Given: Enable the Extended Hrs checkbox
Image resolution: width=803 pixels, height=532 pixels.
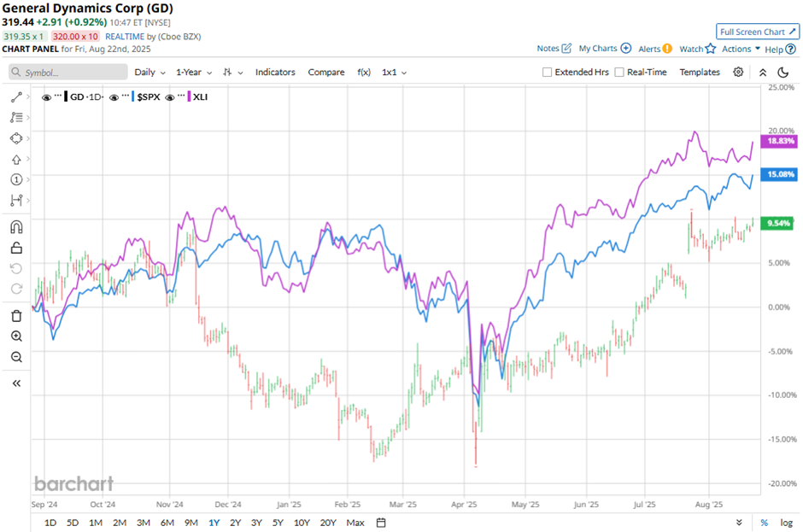Looking at the screenshot, I should pos(547,73).
